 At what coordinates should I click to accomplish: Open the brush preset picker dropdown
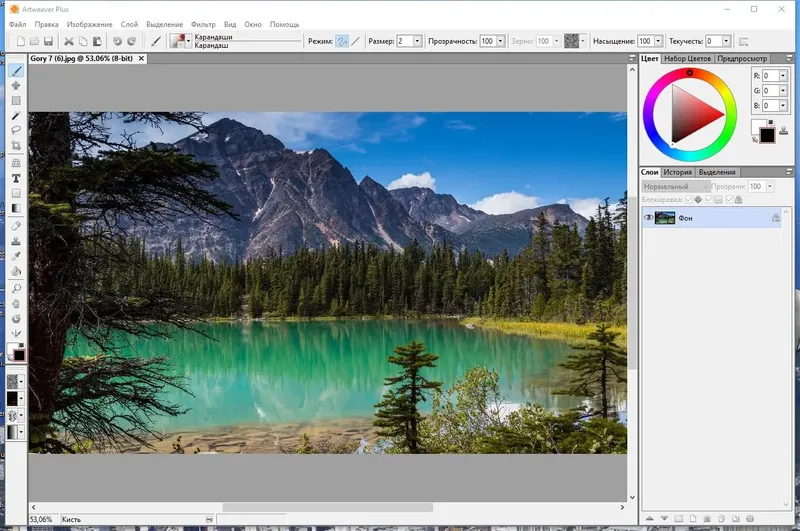click(x=188, y=41)
